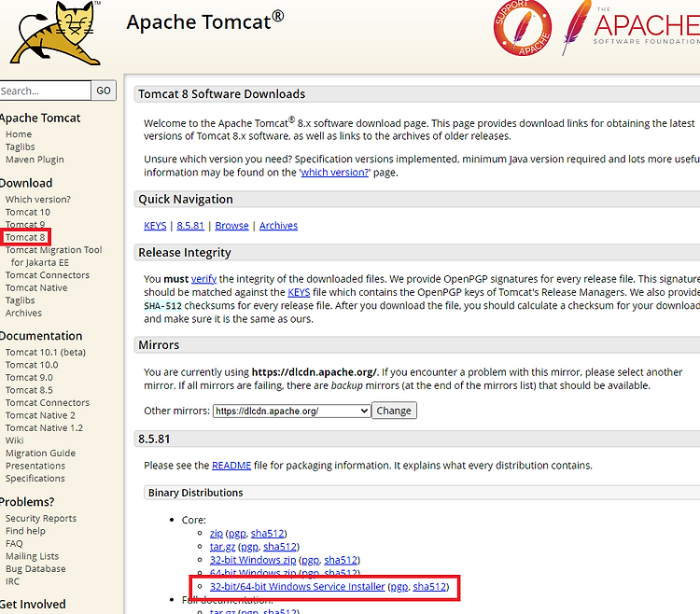Download the Core tar.gz distribution
Image resolution: width=700 pixels, height=614 pixels.
222,547
